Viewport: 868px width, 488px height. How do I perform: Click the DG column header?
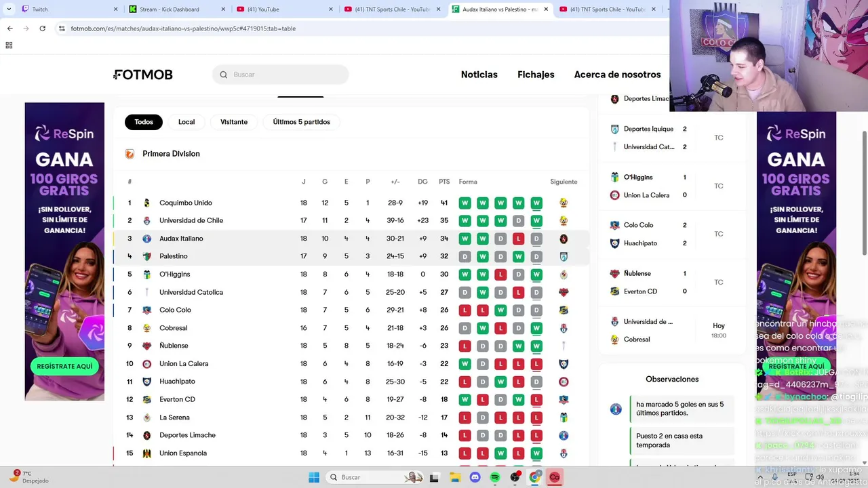(x=422, y=182)
